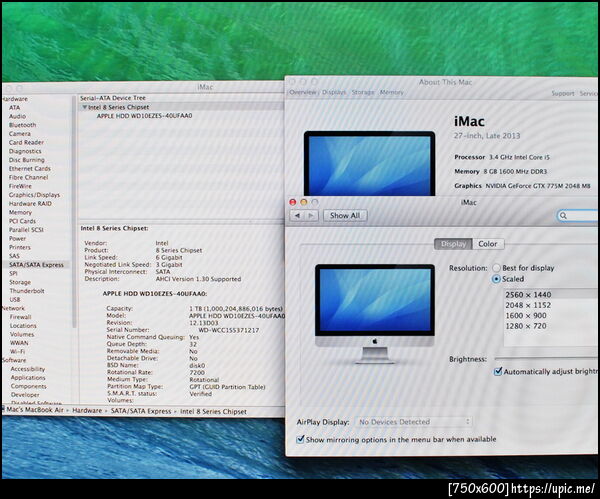Select Power in the sidebar
Viewport: 600px width, 499px height.
pyautogui.click(x=17, y=239)
